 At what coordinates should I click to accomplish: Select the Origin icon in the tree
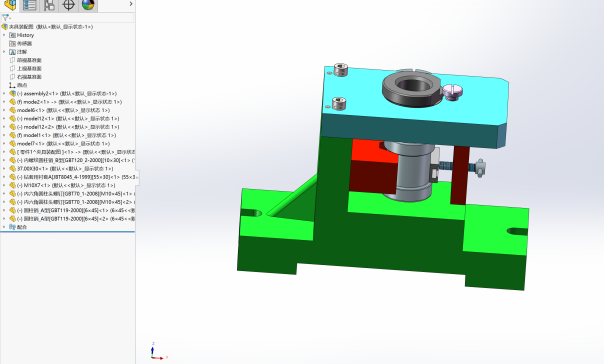[x=12, y=85]
